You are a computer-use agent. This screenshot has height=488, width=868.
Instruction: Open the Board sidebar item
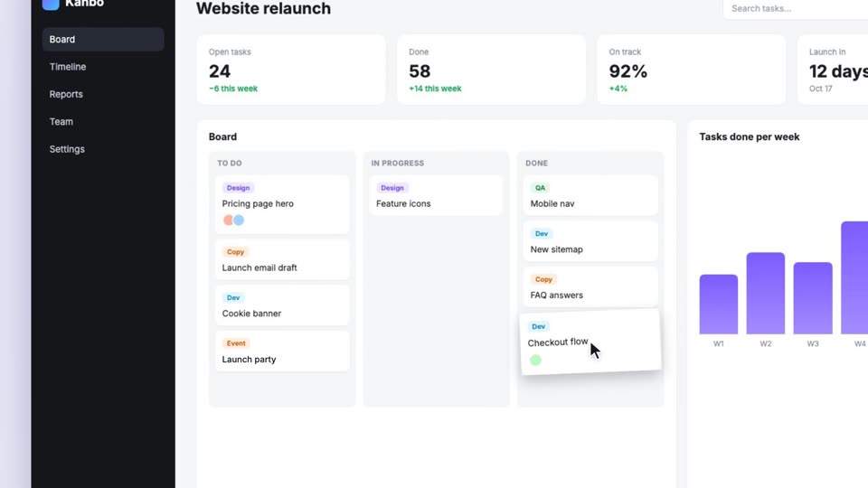coord(103,39)
